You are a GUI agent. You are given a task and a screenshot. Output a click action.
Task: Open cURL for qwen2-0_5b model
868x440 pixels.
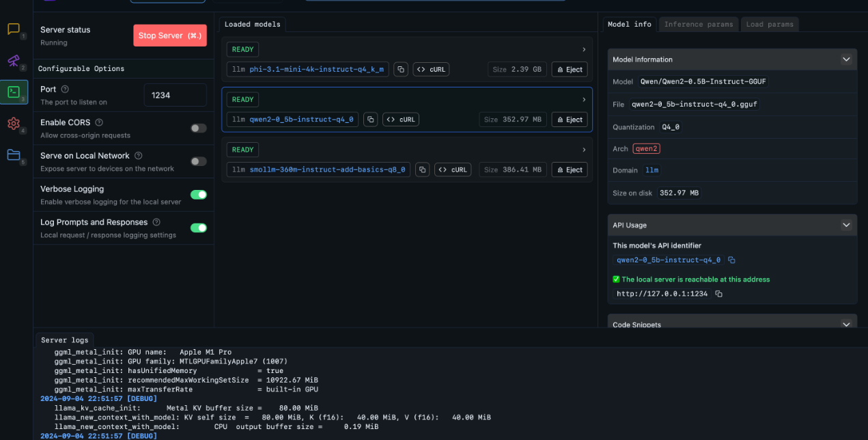[400, 120]
